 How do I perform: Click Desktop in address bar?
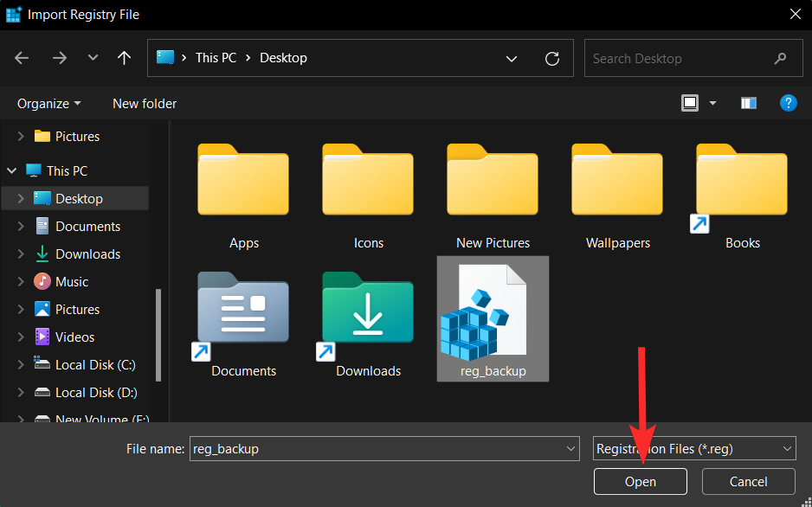[x=283, y=58]
